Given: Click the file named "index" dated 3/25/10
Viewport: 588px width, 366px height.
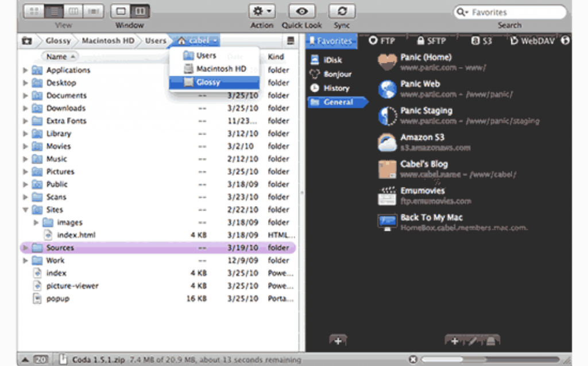Looking at the screenshot, I should point(56,273).
